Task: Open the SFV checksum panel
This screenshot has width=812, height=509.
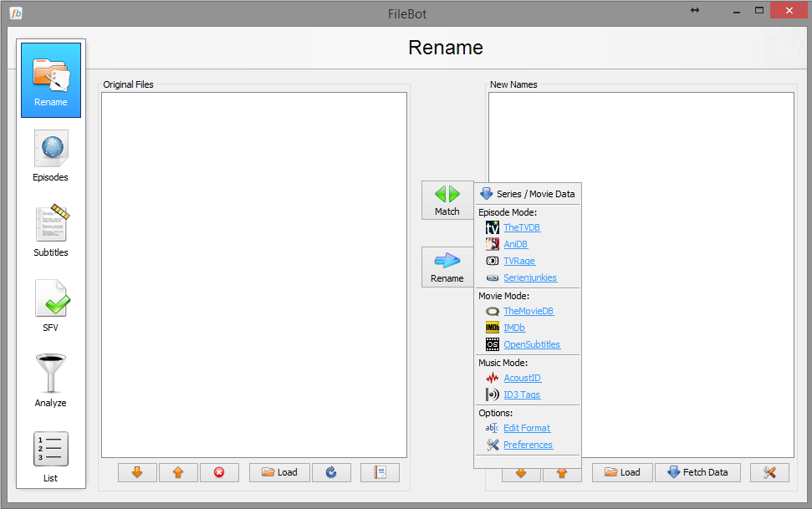Action: pos(51,306)
